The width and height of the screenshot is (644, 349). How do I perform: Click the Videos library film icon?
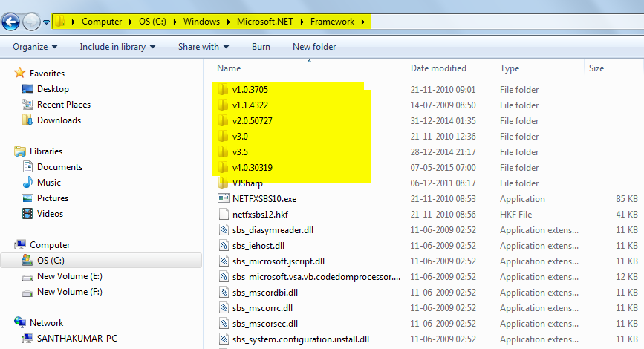27,214
